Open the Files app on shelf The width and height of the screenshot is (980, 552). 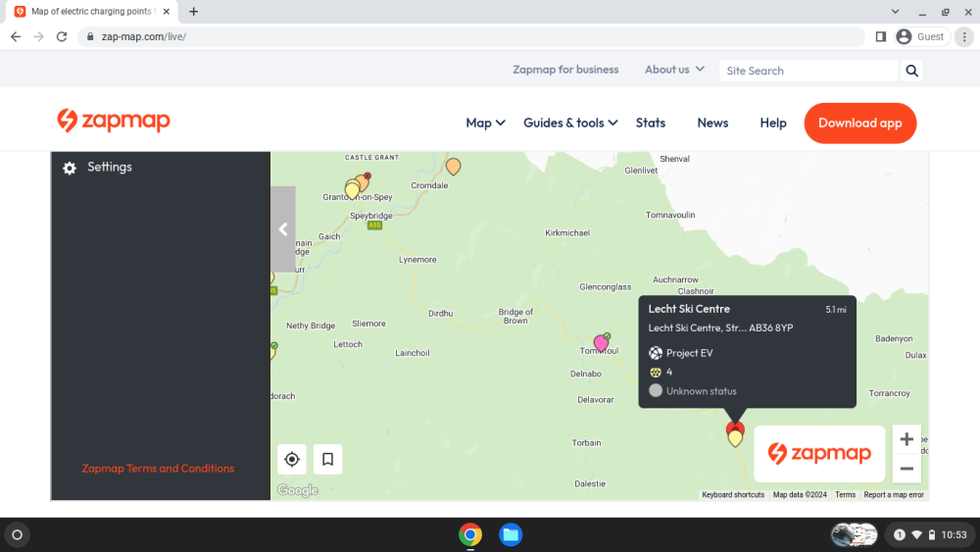tap(511, 535)
